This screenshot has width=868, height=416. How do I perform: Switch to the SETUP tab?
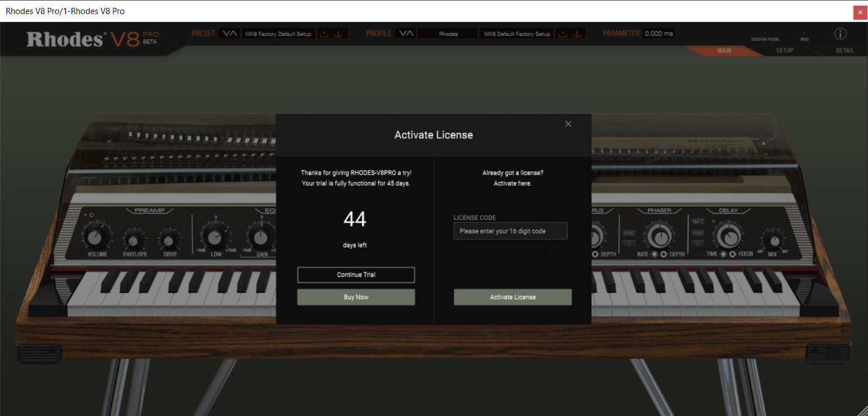[784, 51]
